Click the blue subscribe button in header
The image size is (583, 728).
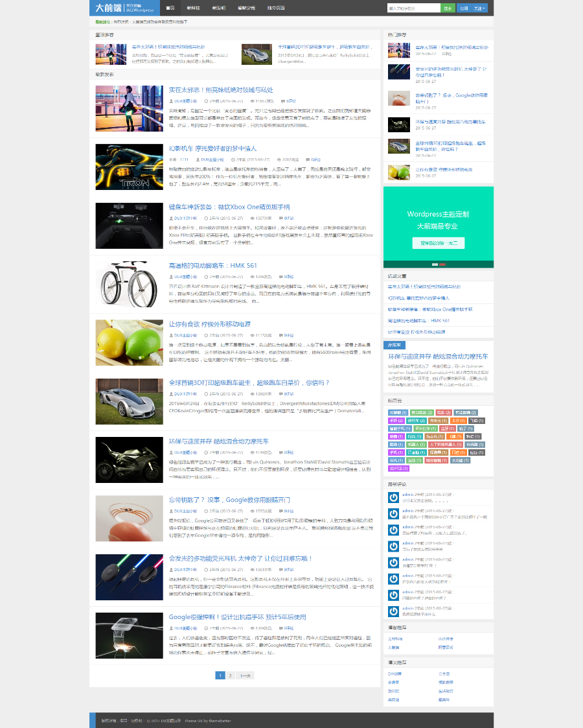coord(464,8)
